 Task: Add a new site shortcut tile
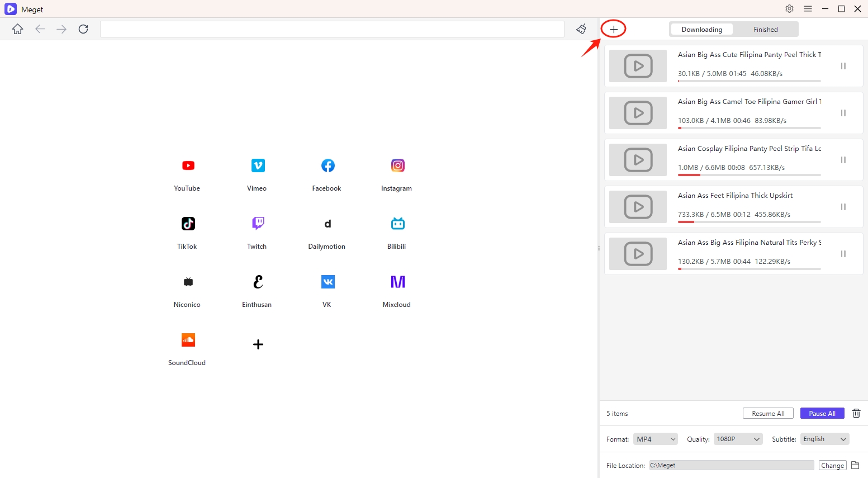coord(258,344)
